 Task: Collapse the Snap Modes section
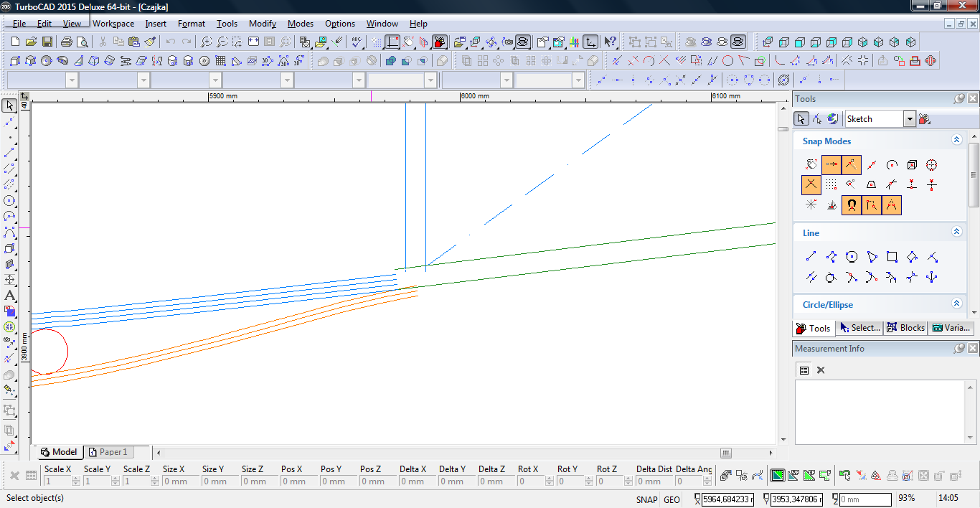[956, 141]
